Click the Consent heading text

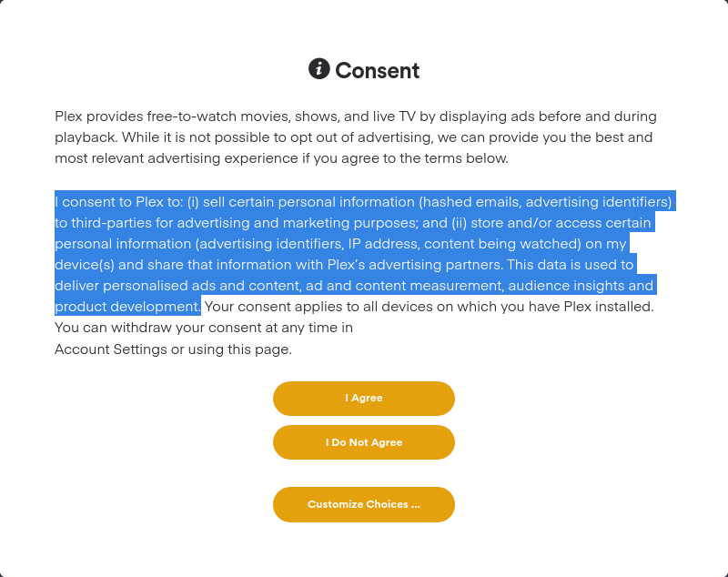click(x=377, y=70)
